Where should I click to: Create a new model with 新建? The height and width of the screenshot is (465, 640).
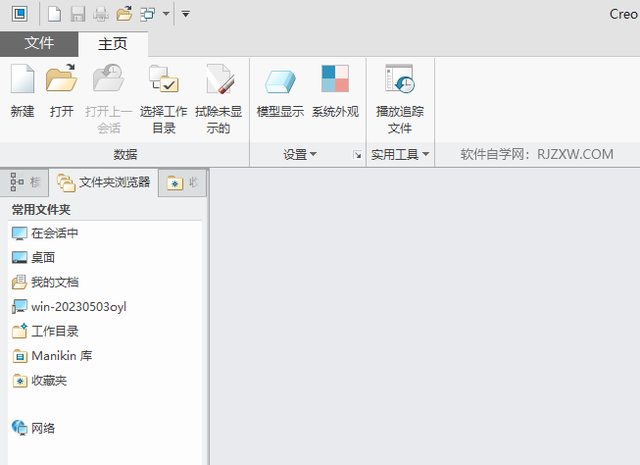point(22,91)
